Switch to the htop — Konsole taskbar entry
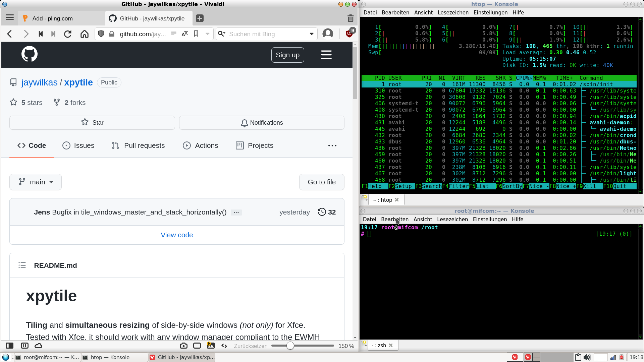Image resolution: width=644 pixels, height=362 pixels. pos(114,357)
